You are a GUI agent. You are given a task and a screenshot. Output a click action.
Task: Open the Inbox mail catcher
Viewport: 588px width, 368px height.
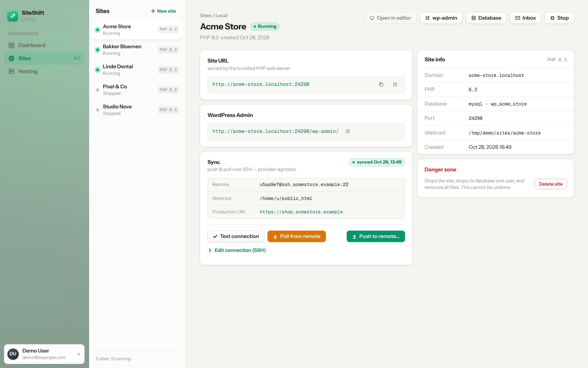[526, 18]
